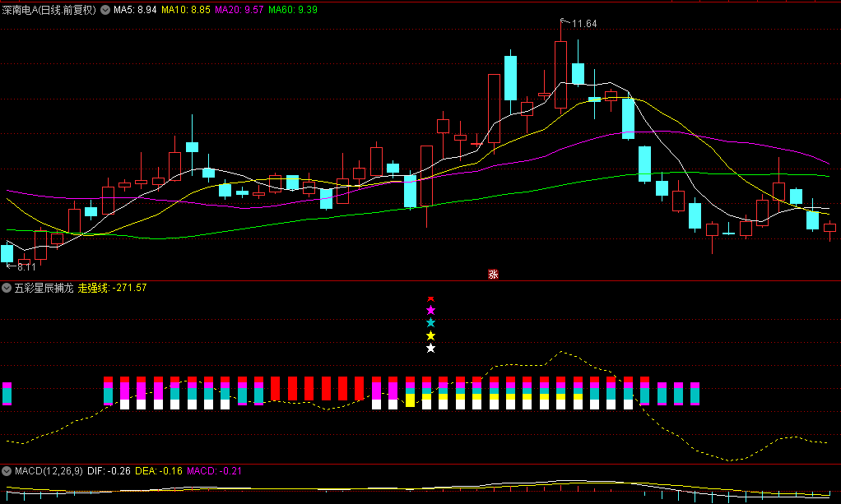841x504 pixels.
Task: Click the 8.11 low price label
Action: [x=26, y=266]
